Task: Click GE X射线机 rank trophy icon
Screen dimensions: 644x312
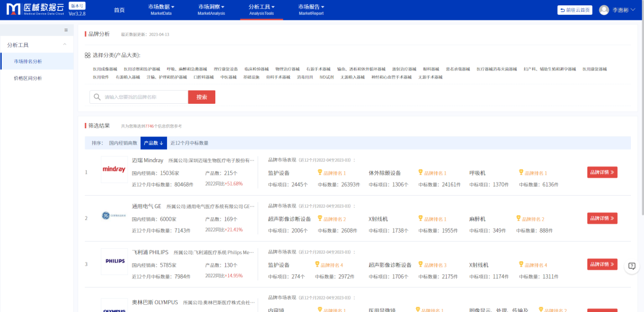Action: pyautogui.click(x=420, y=219)
